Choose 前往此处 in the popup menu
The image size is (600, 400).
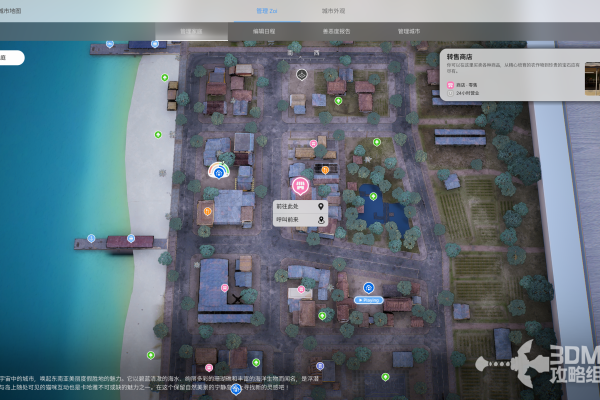300,207
